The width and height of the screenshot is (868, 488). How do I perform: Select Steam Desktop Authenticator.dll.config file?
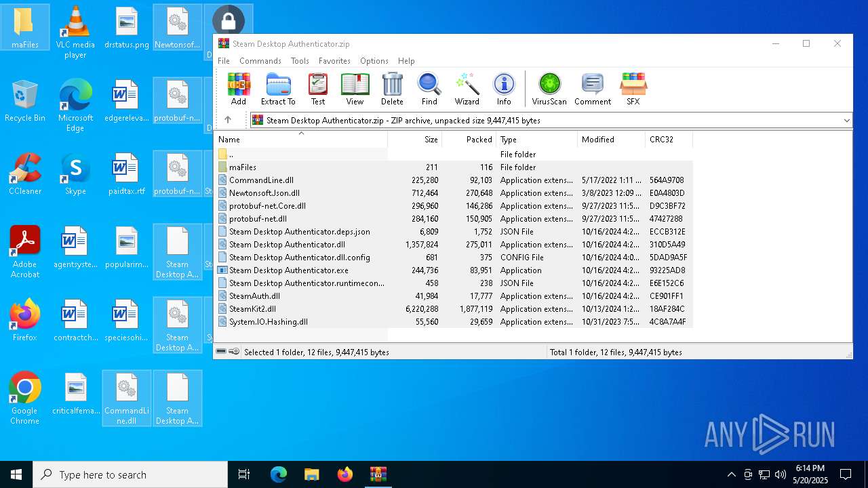pyautogui.click(x=454, y=258)
